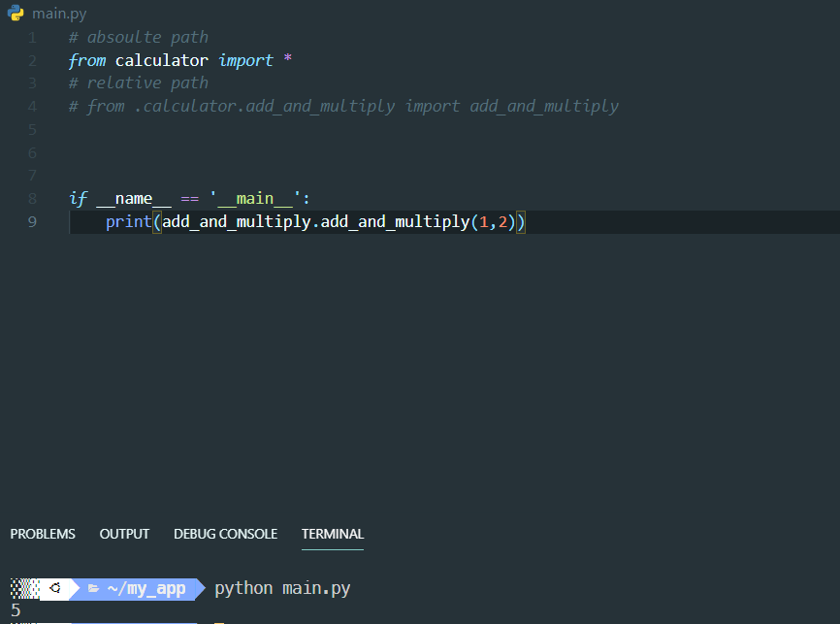Screen dimensions: 840x624
Task: Click line number 9 next to the print call
Action: click(x=31, y=221)
